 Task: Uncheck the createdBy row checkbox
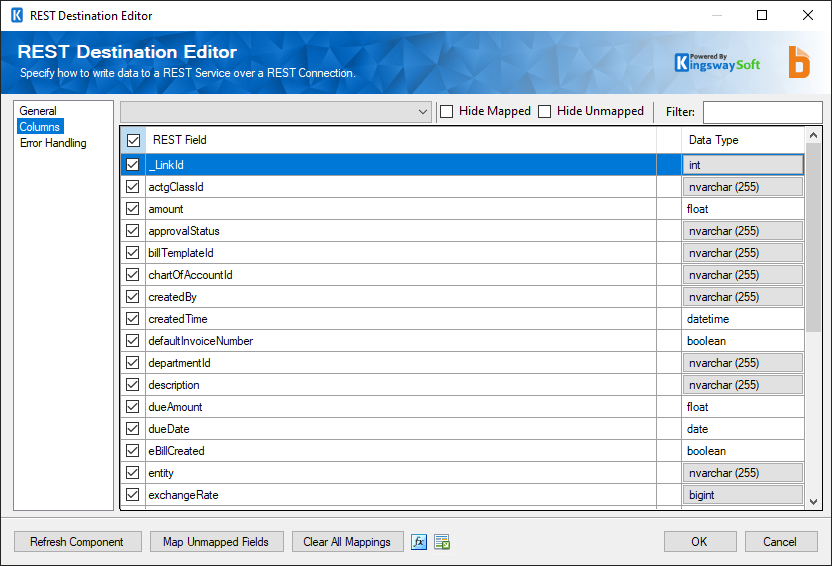133,297
